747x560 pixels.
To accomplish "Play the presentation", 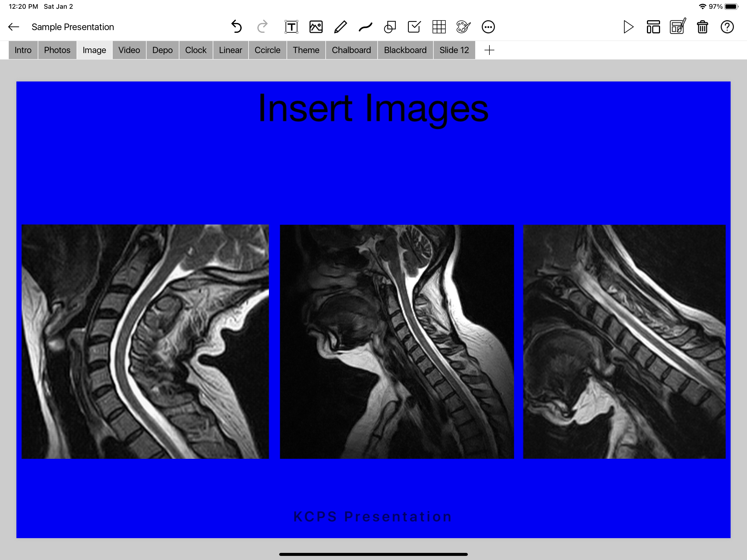I will tap(628, 27).
